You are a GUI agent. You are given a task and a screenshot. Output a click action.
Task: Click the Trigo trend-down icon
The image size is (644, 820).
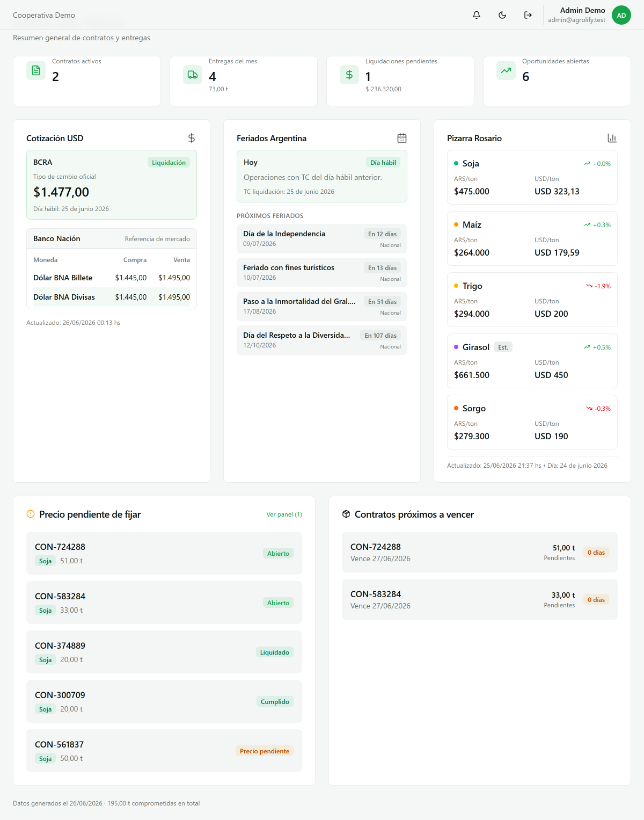point(589,286)
